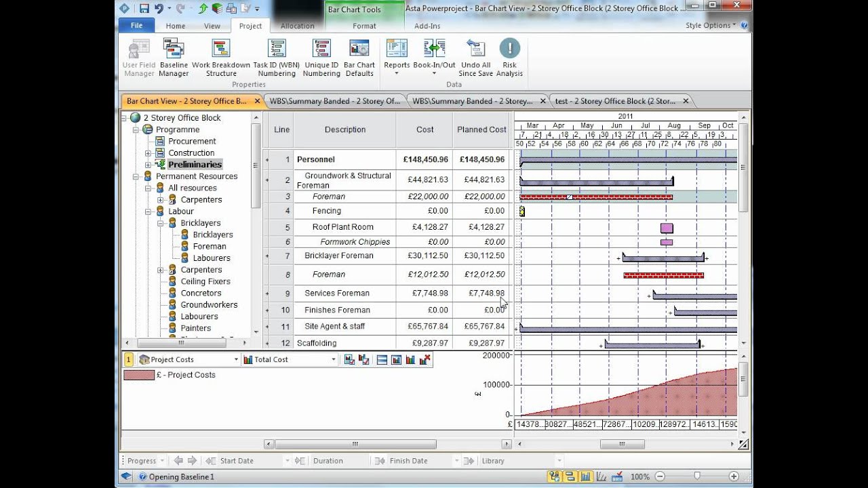Click Undo All Since Save

[x=475, y=58]
